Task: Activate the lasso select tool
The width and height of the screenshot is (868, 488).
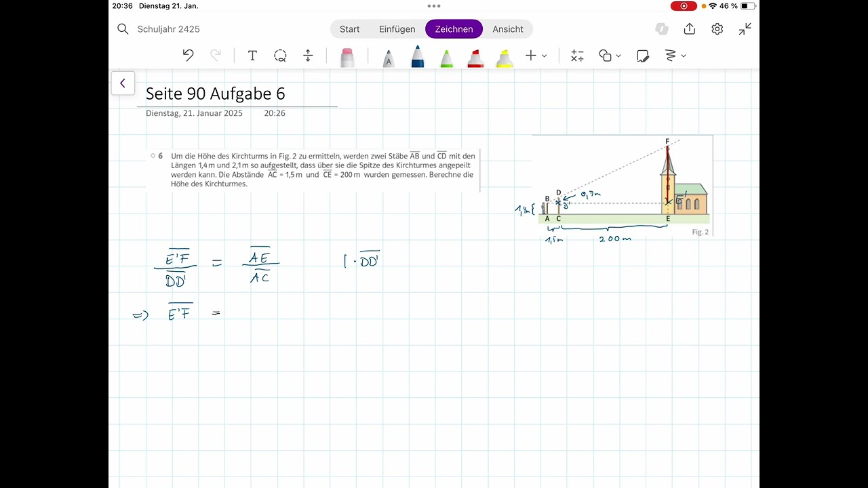Action: coord(280,56)
